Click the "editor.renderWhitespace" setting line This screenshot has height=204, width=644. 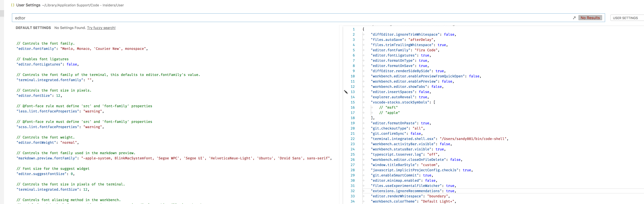pyautogui.click(x=411, y=196)
